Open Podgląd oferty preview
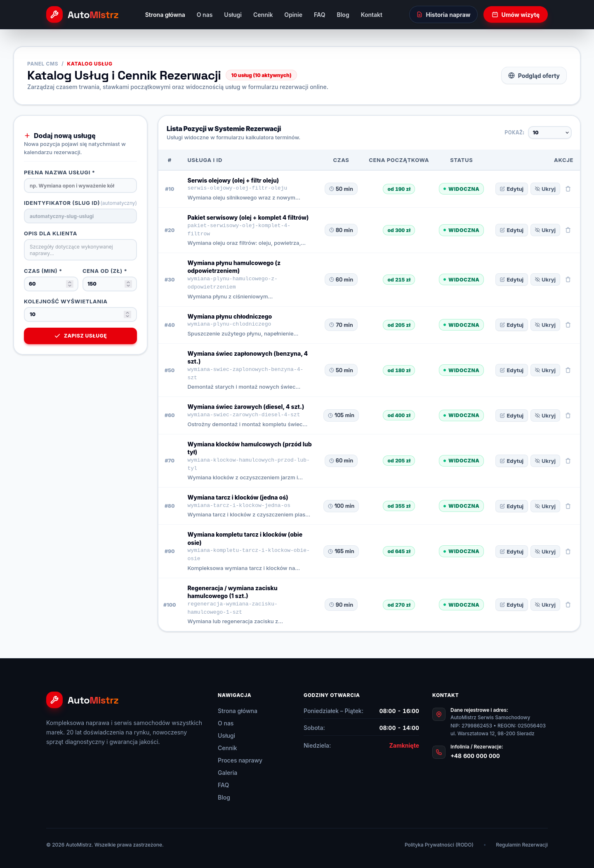 click(534, 75)
